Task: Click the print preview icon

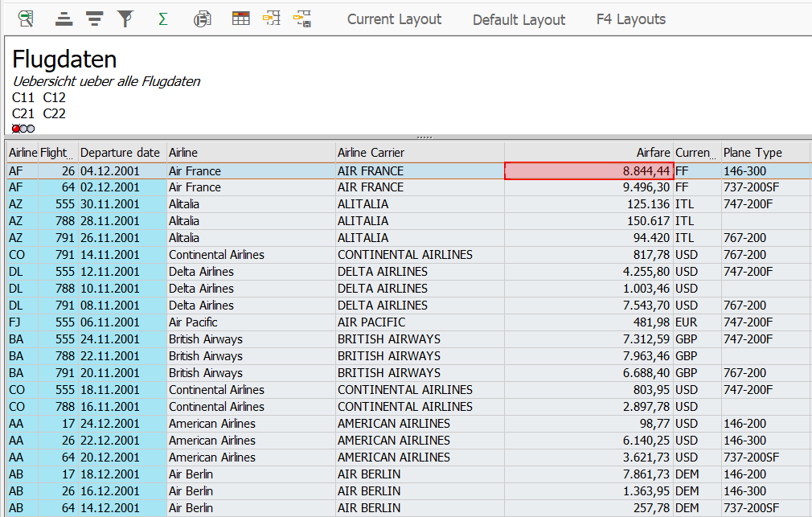Action: pos(202,19)
